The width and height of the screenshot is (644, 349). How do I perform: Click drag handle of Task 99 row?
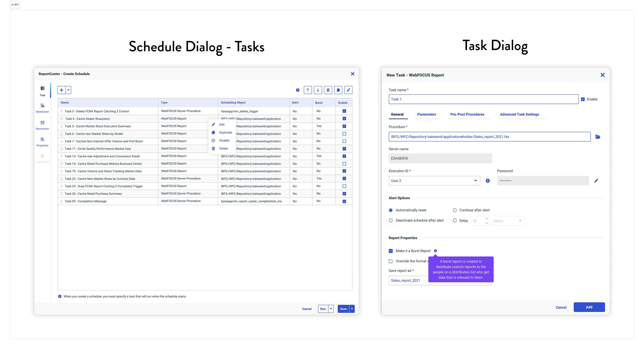(x=61, y=201)
